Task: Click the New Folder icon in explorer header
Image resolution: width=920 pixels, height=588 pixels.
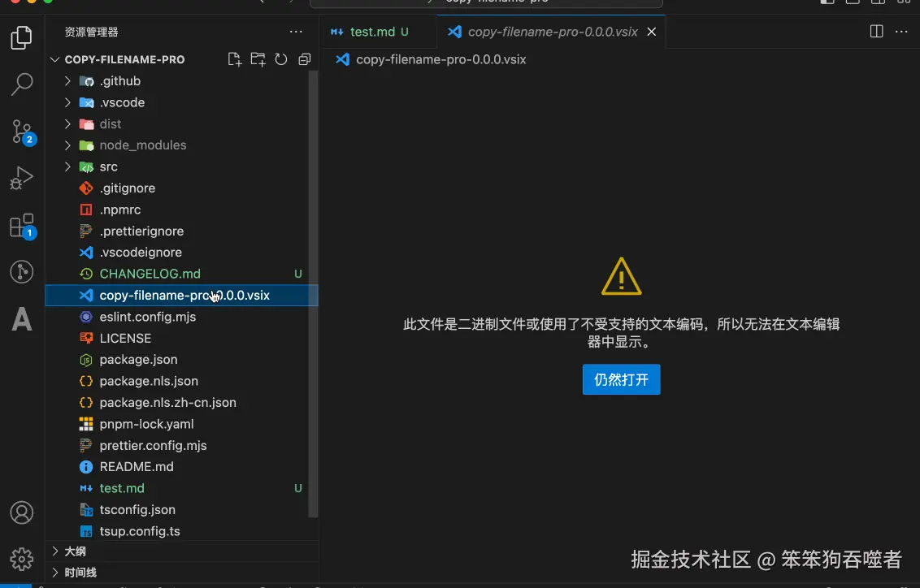Action: [x=258, y=59]
